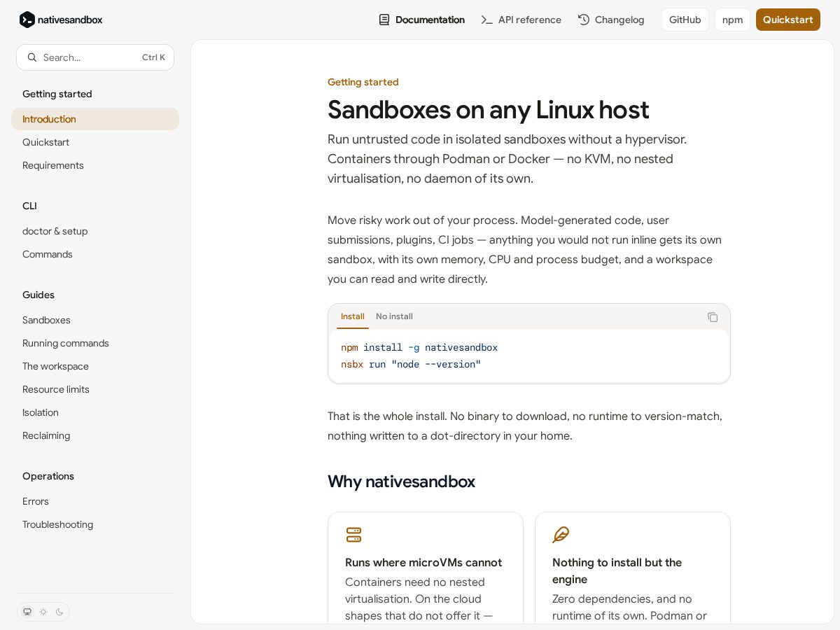This screenshot has width=840, height=630.
Task: Open the Changelog page
Action: pyautogui.click(x=611, y=20)
